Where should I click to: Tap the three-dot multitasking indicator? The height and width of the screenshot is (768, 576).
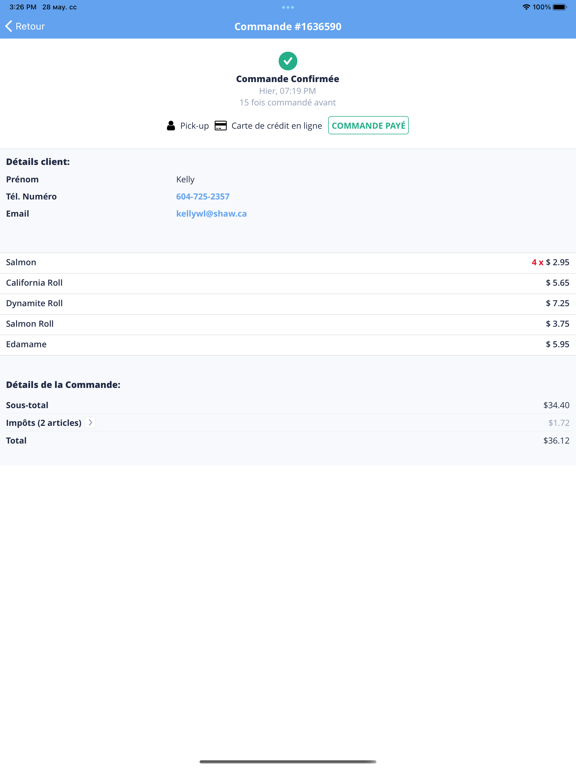coord(288,7)
